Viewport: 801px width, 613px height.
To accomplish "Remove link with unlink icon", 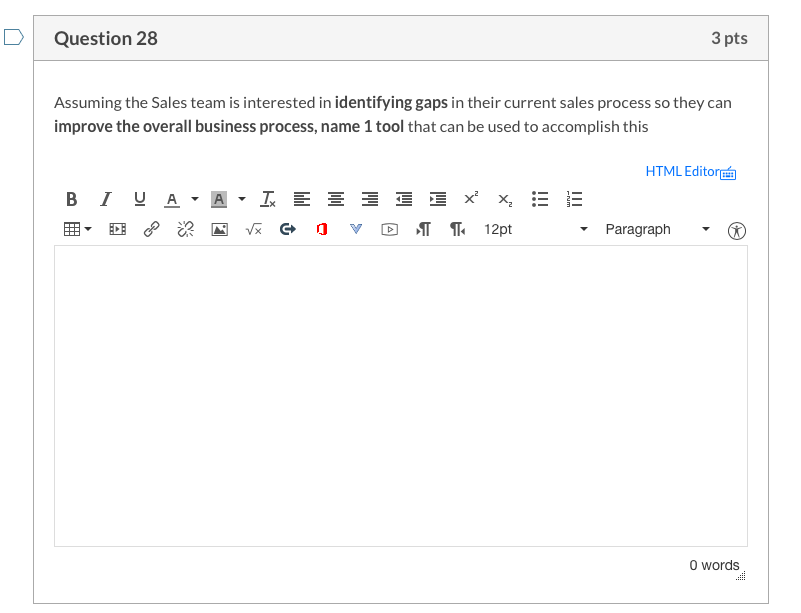I will pos(185,229).
